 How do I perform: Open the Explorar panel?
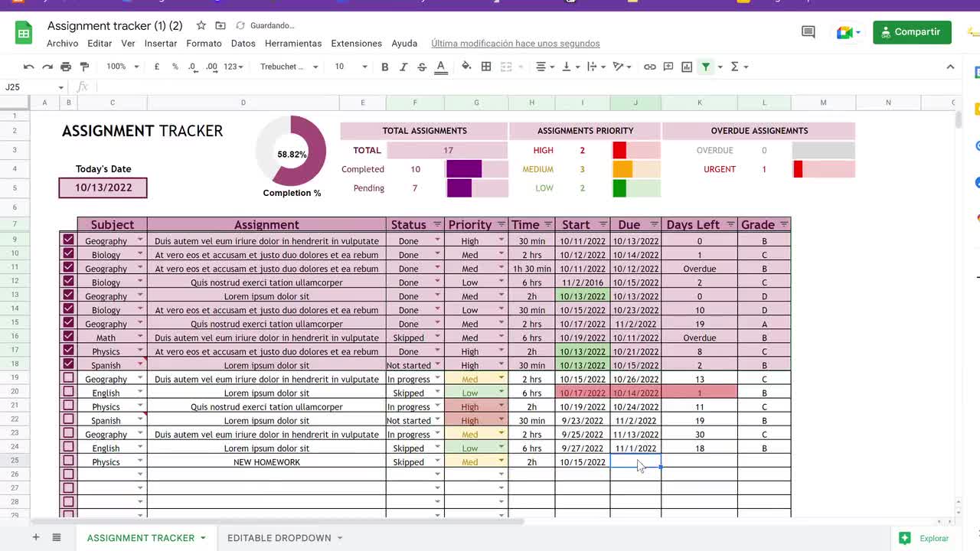click(928, 538)
